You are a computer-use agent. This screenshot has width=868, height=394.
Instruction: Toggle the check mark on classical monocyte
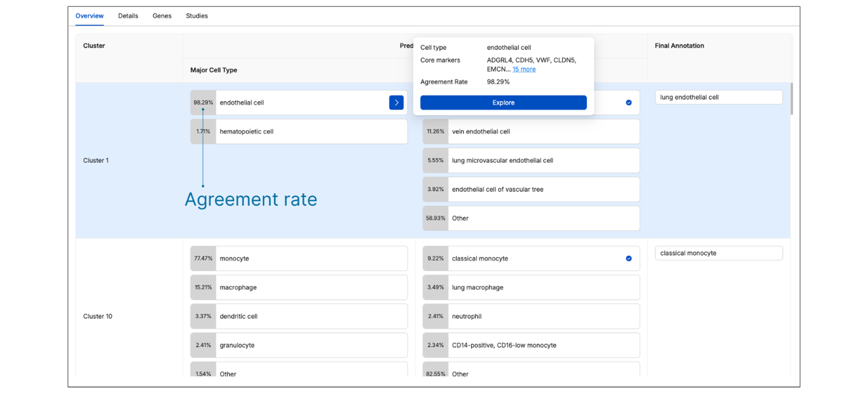[x=628, y=258]
